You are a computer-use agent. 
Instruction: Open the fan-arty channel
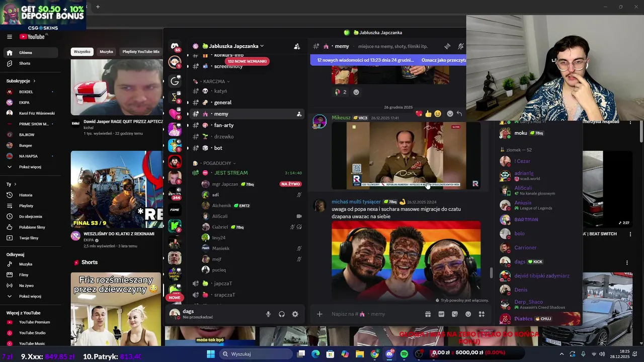(247, 125)
